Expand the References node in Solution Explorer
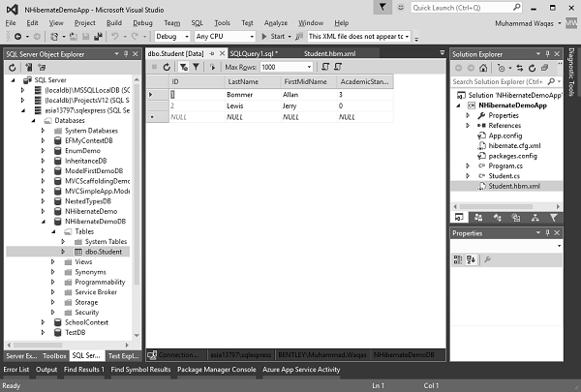This screenshot has width=581, height=392. pos(468,126)
